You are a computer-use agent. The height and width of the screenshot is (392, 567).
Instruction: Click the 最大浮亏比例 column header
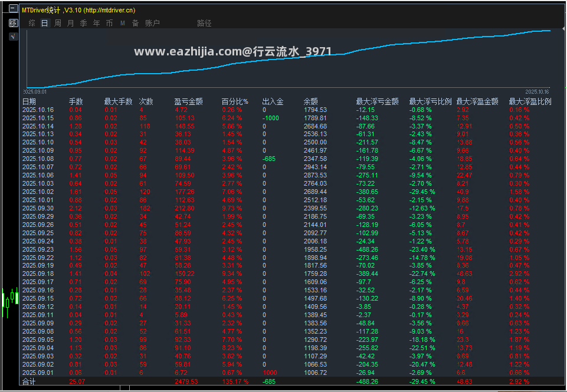430,101
